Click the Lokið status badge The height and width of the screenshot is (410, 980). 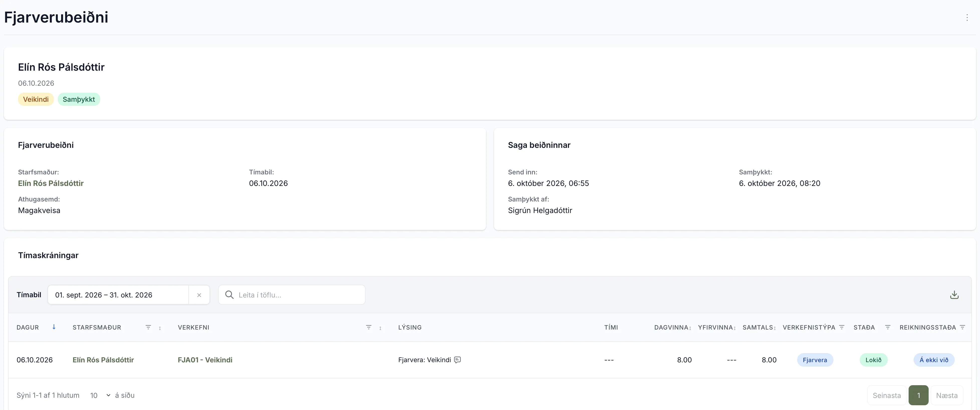pos(874,360)
